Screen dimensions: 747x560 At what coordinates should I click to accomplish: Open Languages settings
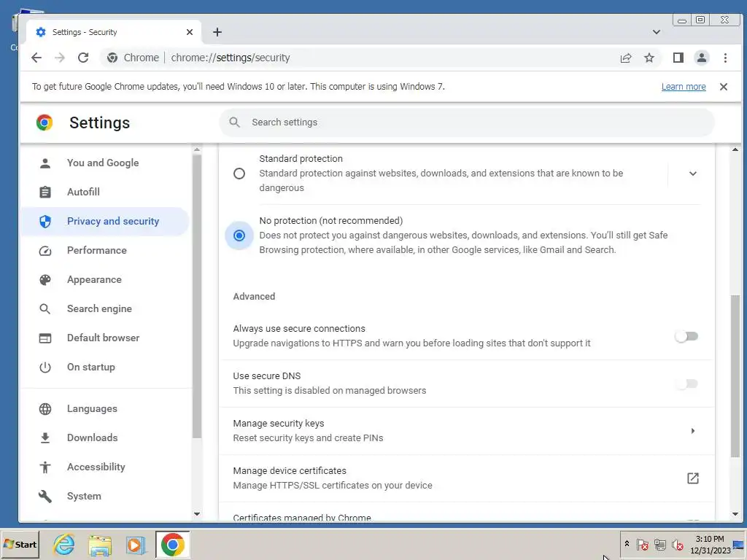click(x=105, y=408)
